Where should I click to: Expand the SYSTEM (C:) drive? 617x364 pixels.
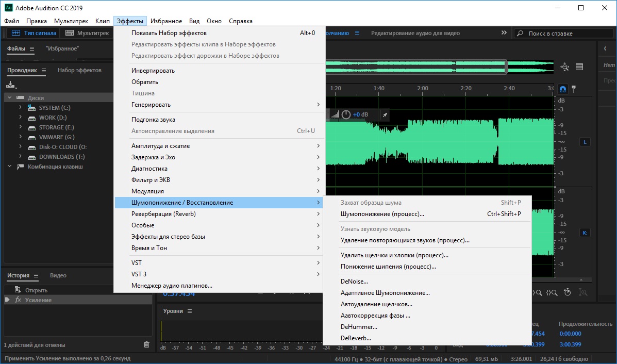[20, 108]
